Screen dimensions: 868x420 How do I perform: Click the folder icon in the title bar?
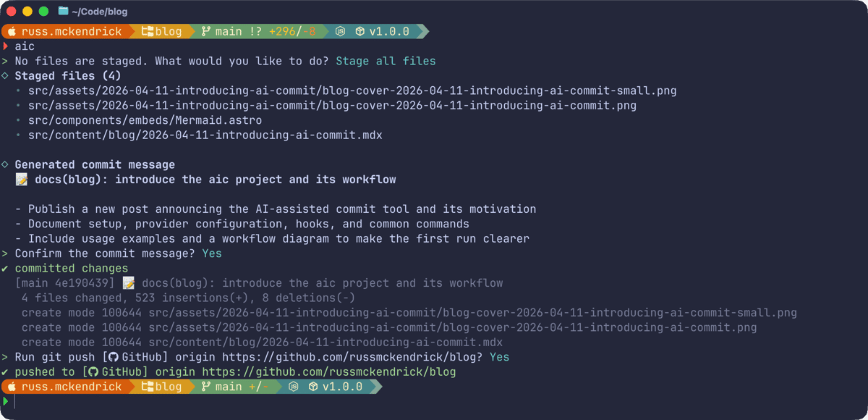63,11
